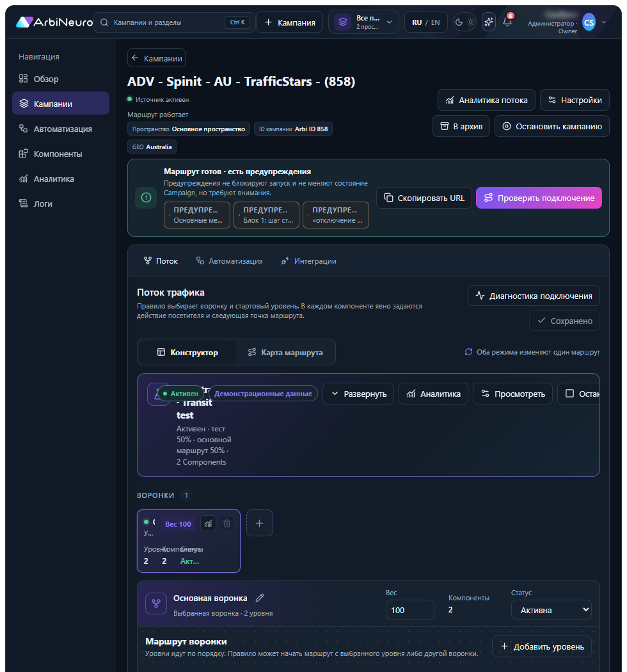This screenshot has height=672, width=627.
Task: Rename Основная воронка with pencil icon
Action: click(x=260, y=598)
